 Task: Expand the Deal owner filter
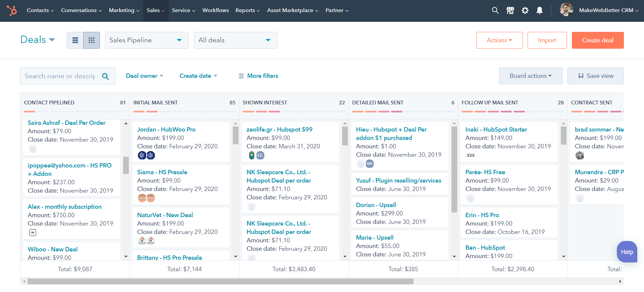coord(144,76)
